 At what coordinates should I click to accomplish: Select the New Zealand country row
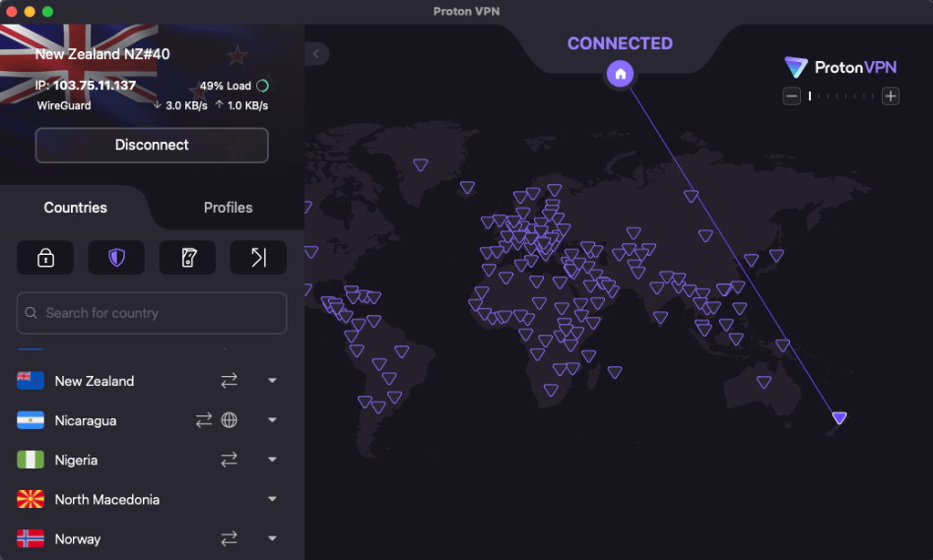click(x=152, y=381)
